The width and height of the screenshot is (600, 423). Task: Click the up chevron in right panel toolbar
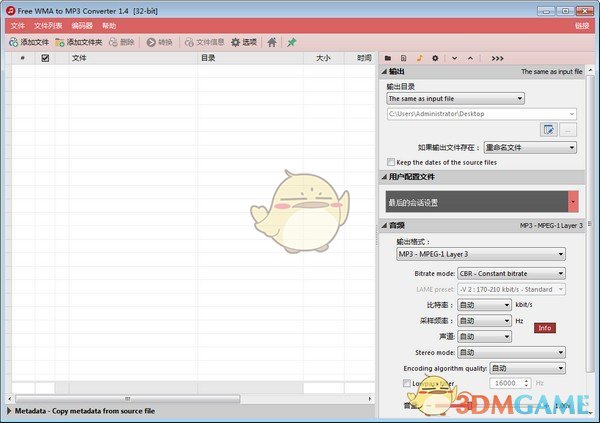(x=470, y=58)
